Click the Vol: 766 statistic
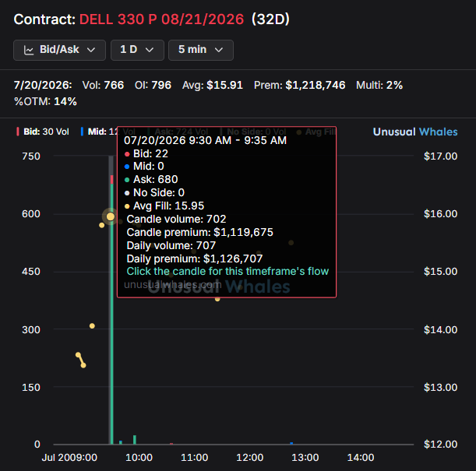 [103, 85]
